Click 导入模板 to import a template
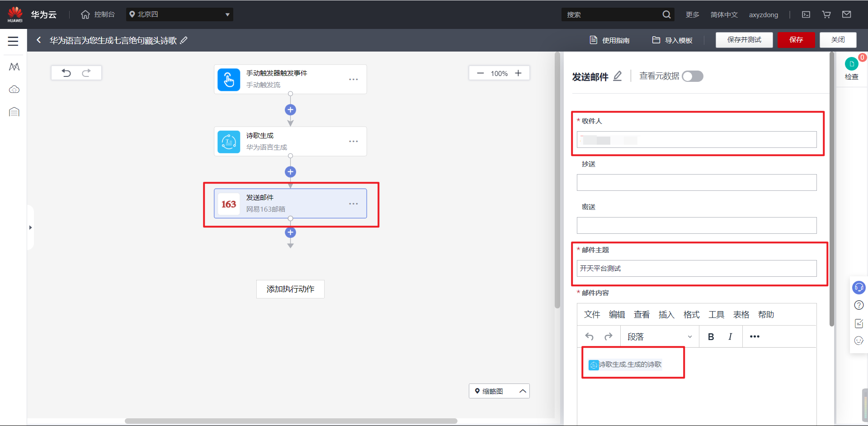This screenshot has width=868, height=426. point(672,40)
